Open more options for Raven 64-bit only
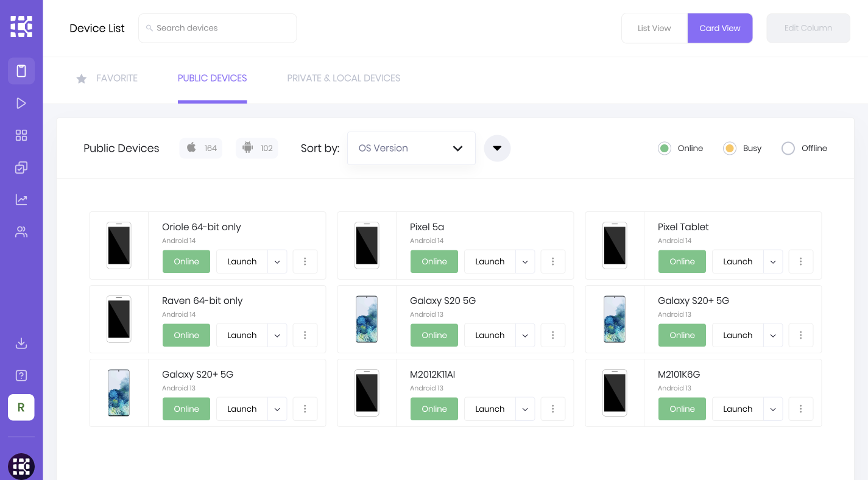 click(x=305, y=335)
